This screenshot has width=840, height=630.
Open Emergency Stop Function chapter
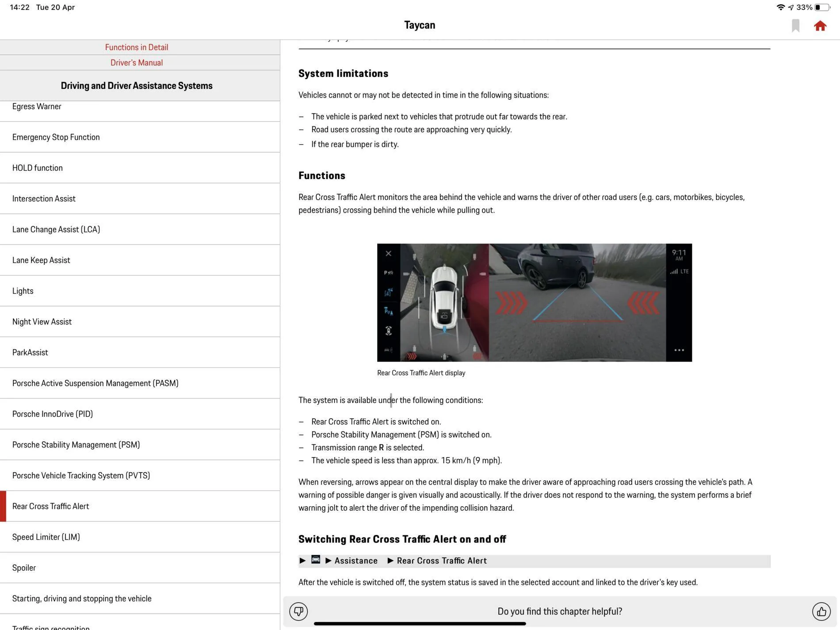140,137
